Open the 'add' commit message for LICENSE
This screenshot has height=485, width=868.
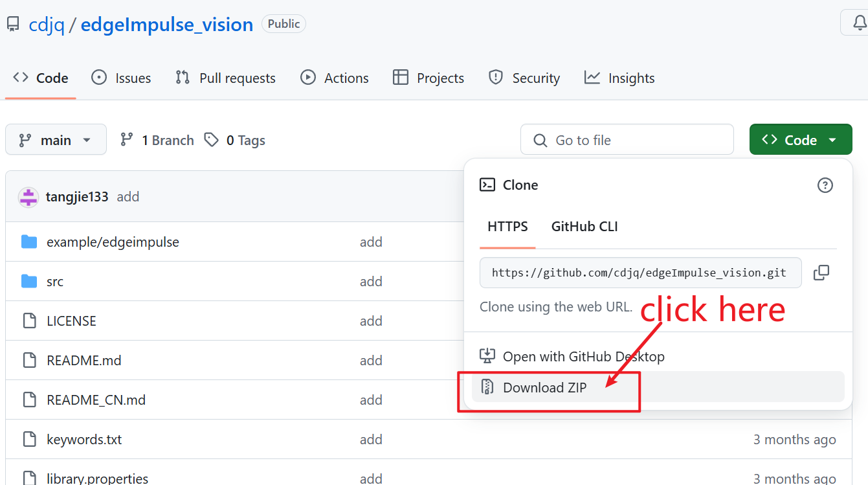[x=371, y=321]
